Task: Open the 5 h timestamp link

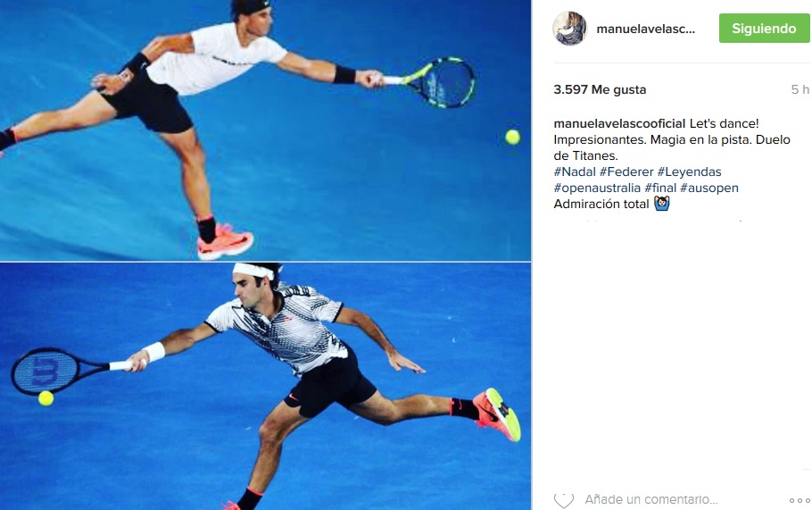Action: pos(800,89)
